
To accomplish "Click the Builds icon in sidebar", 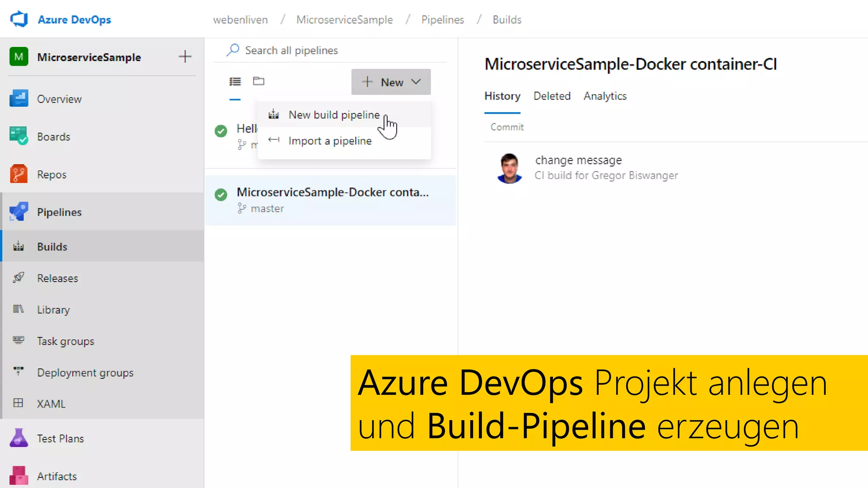I will (x=18, y=246).
